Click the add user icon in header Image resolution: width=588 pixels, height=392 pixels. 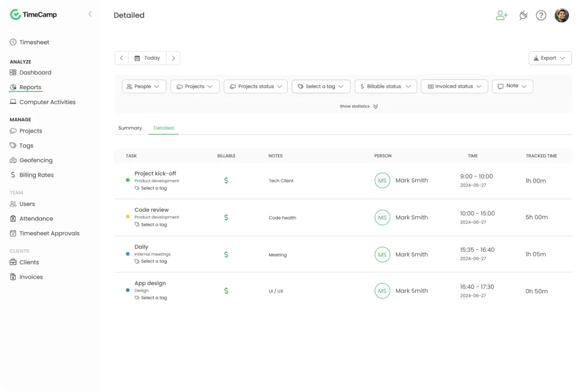pyautogui.click(x=502, y=16)
